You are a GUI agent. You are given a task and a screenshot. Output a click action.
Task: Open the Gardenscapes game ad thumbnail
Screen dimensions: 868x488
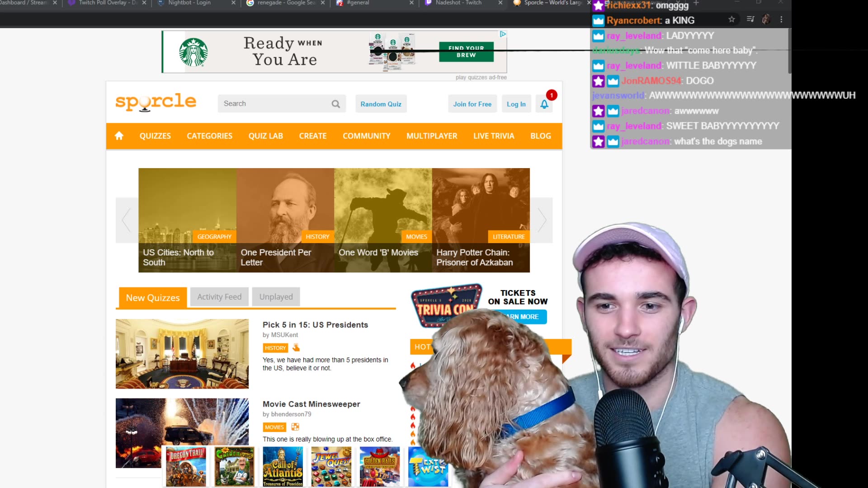point(234,466)
